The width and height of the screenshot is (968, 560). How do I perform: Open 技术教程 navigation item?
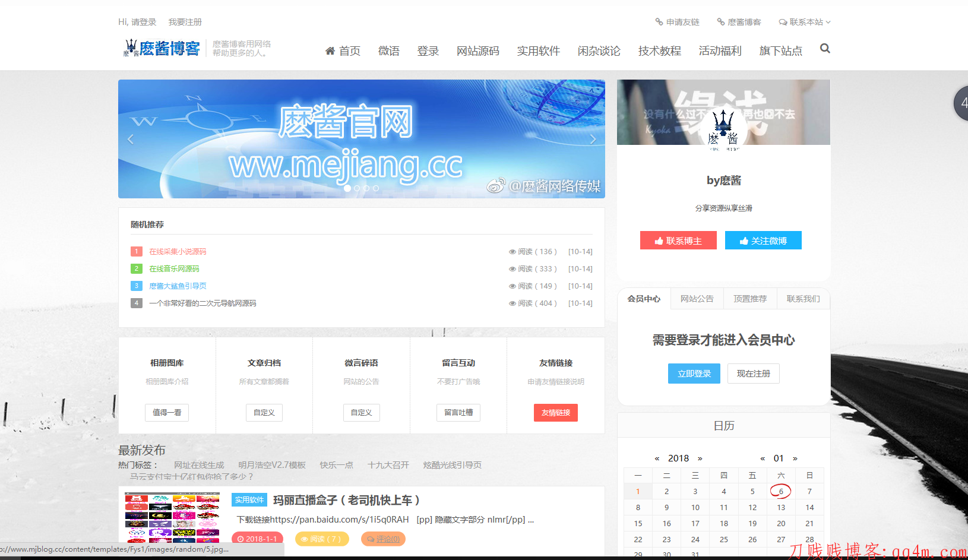pyautogui.click(x=660, y=51)
